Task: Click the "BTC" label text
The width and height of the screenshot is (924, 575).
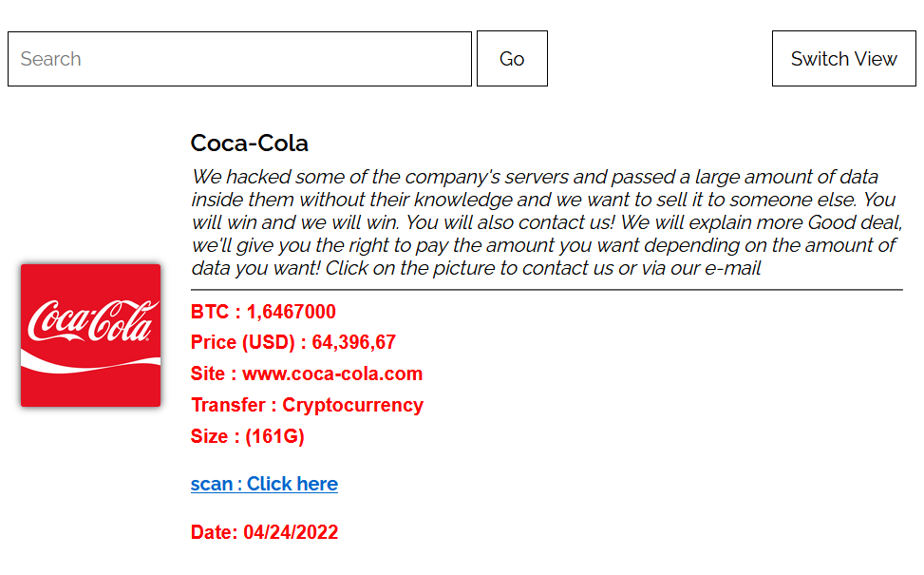Action: tap(210, 312)
